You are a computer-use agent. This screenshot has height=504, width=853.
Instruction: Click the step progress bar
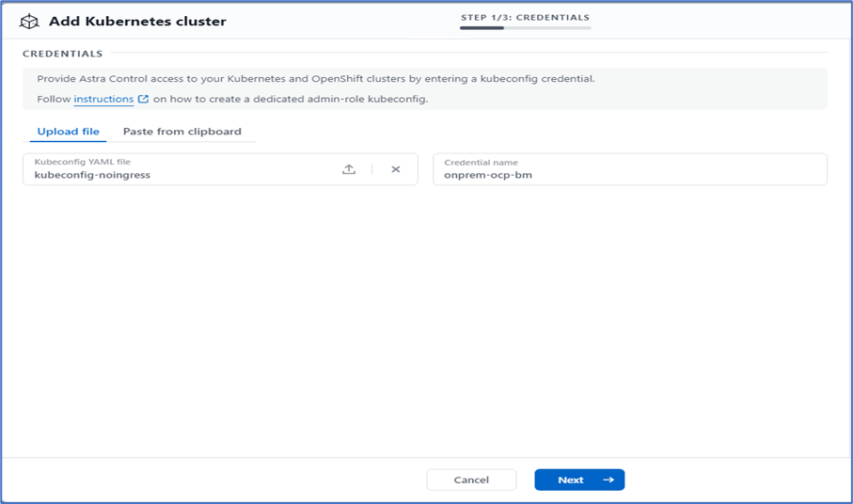click(x=525, y=28)
